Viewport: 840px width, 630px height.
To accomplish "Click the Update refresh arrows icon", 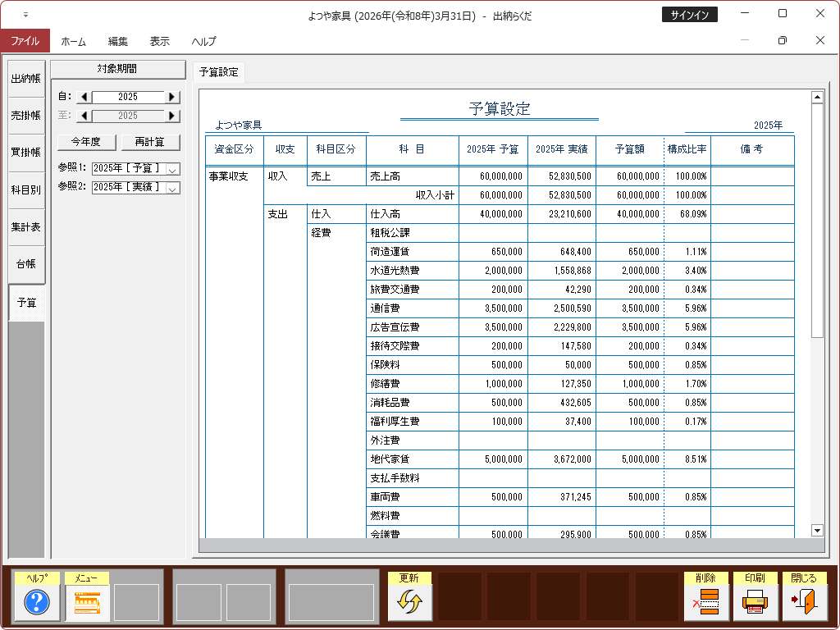I will [x=409, y=603].
